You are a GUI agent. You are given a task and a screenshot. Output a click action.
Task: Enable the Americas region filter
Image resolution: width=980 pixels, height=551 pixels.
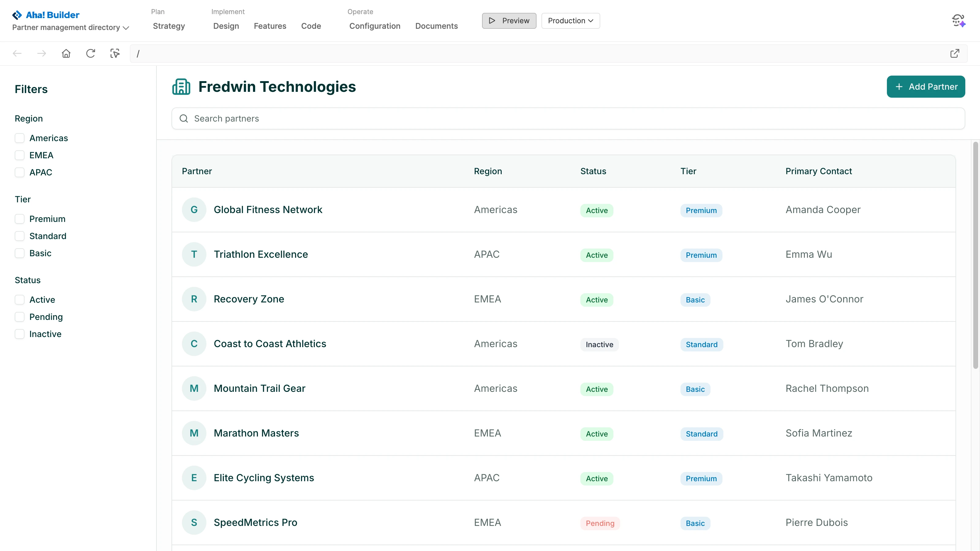point(19,138)
